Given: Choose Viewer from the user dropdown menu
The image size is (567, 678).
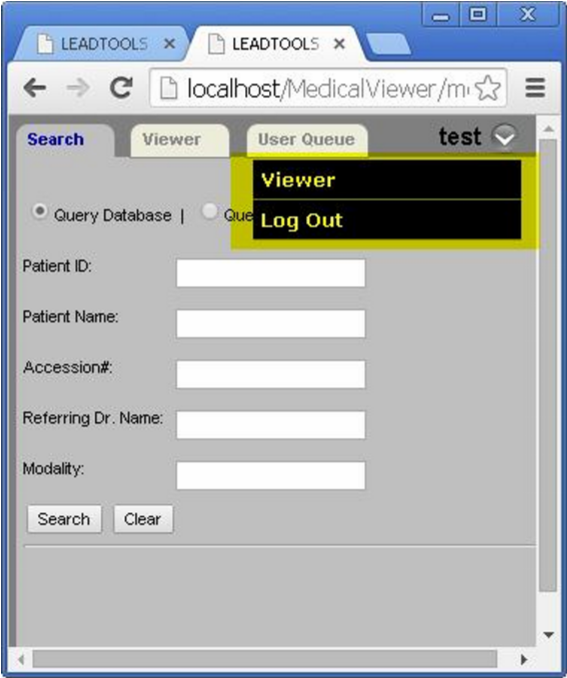Looking at the screenshot, I should [x=387, y=180].
